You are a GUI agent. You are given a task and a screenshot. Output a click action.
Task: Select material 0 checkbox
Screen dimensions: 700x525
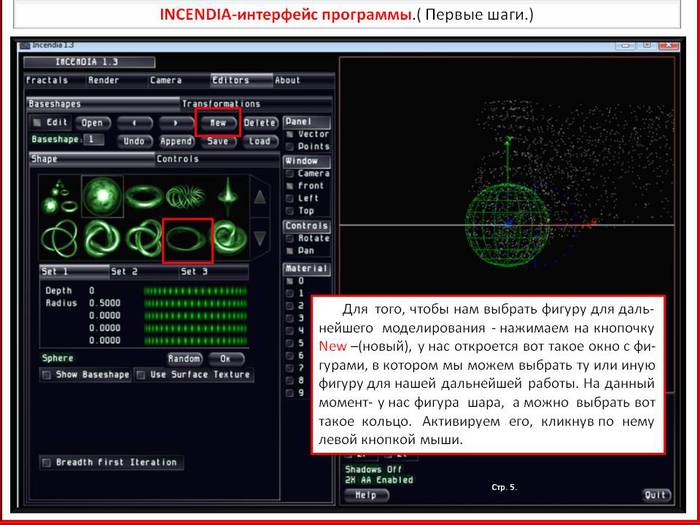pyautogui.click(x=290, y=281)
